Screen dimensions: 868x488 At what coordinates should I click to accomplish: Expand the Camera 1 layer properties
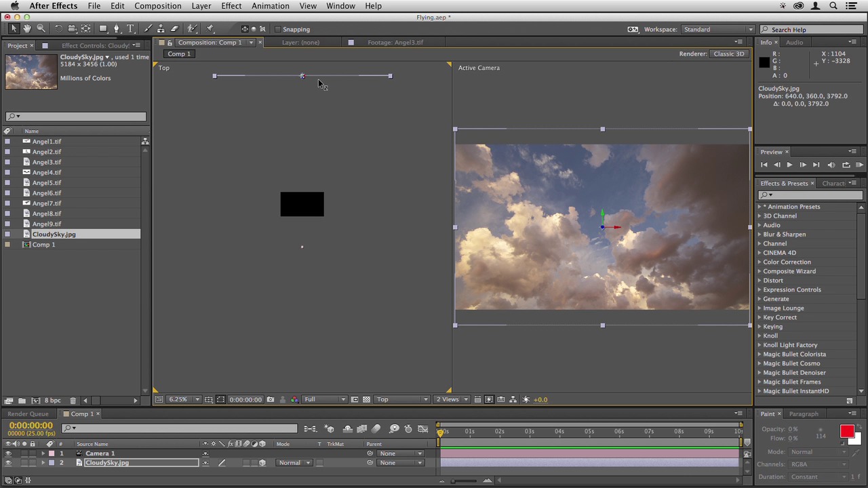click(43, 453)
